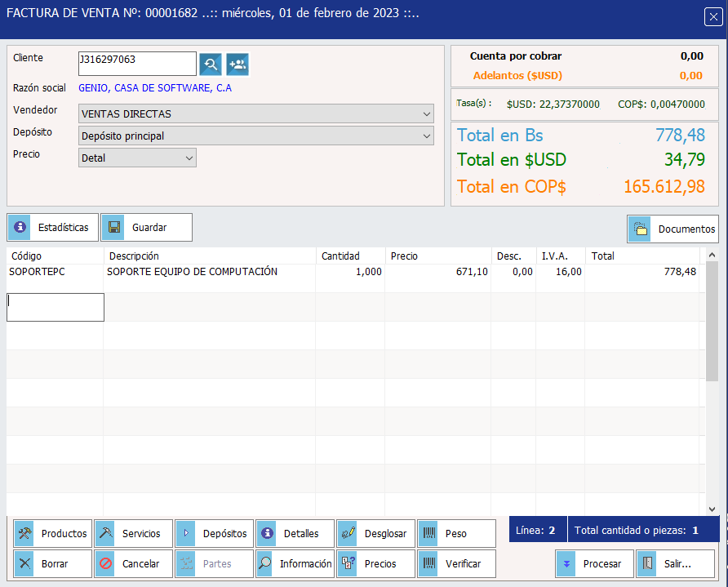Open Desglosar breakdown
The width and height of the screenshot is (728, 587).
tap(375, 533)
